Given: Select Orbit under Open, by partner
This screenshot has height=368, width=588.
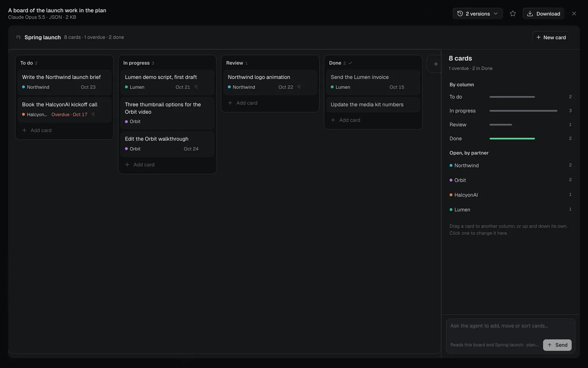Looking at the screenshot, I should point(510,180).
